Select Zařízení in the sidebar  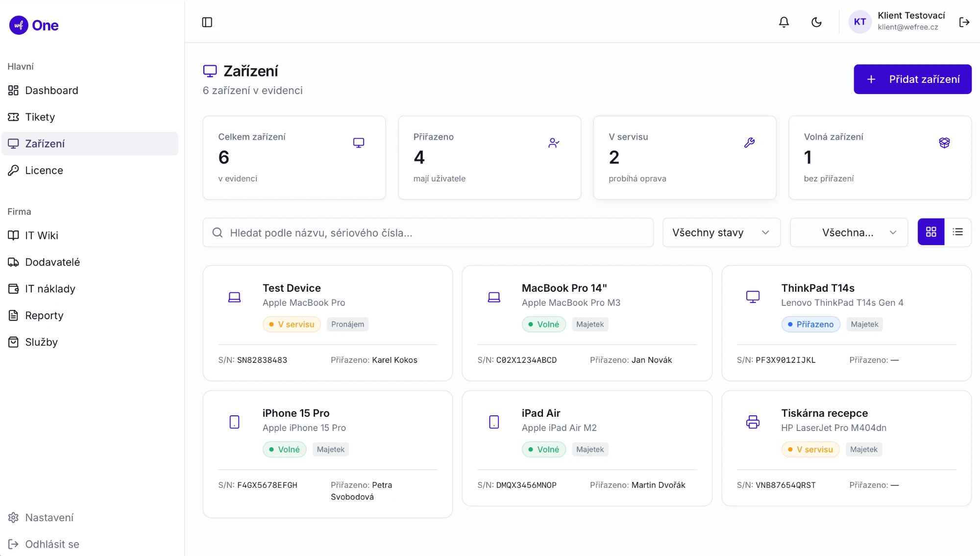pos(90,144)
